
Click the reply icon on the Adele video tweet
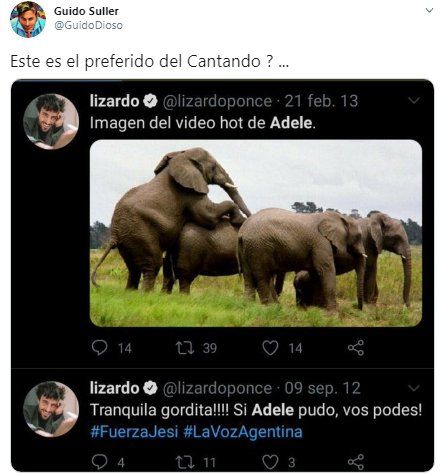pyautogui.click(x=99, y=348)
